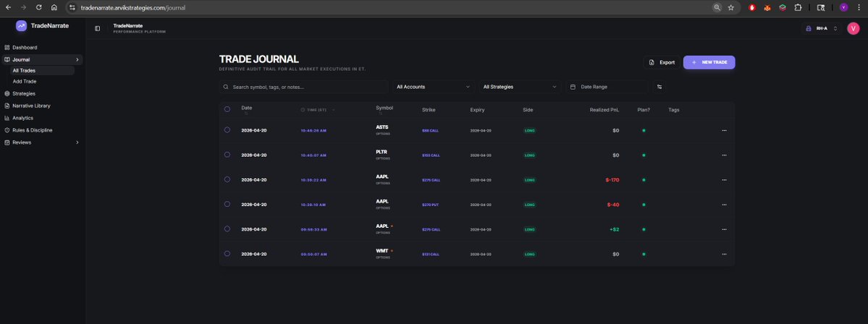Open more options for AAPL $-170 row
The height and width of the screenshot is (324, 868).
pyautogui.click(x=724, y=179)
